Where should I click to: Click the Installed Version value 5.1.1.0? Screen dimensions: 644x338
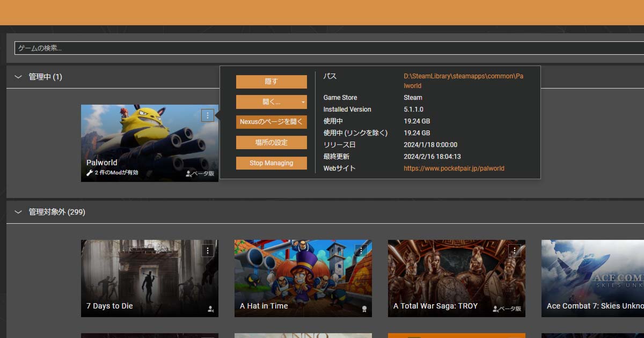[x=413, y=109]
